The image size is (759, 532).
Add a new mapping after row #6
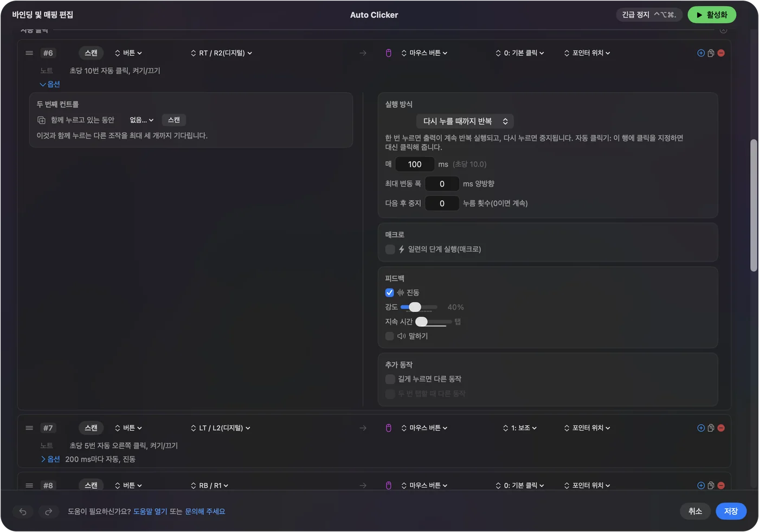(701, 53)
